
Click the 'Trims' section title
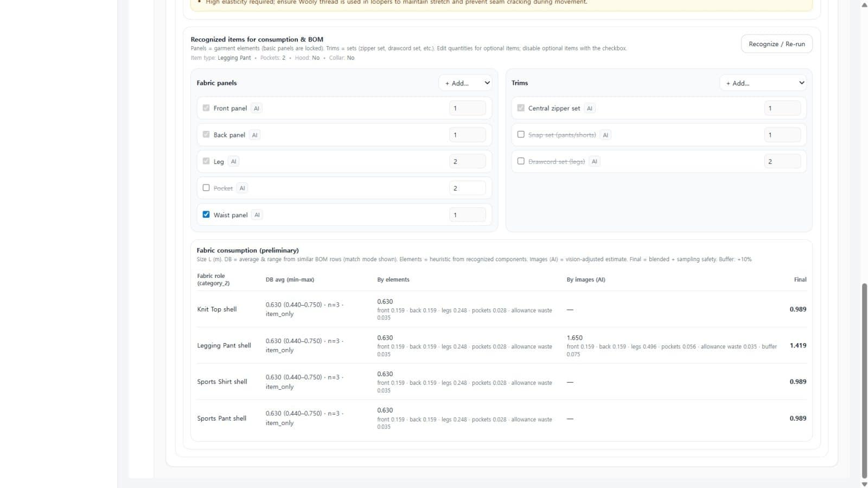pos(520,83)
